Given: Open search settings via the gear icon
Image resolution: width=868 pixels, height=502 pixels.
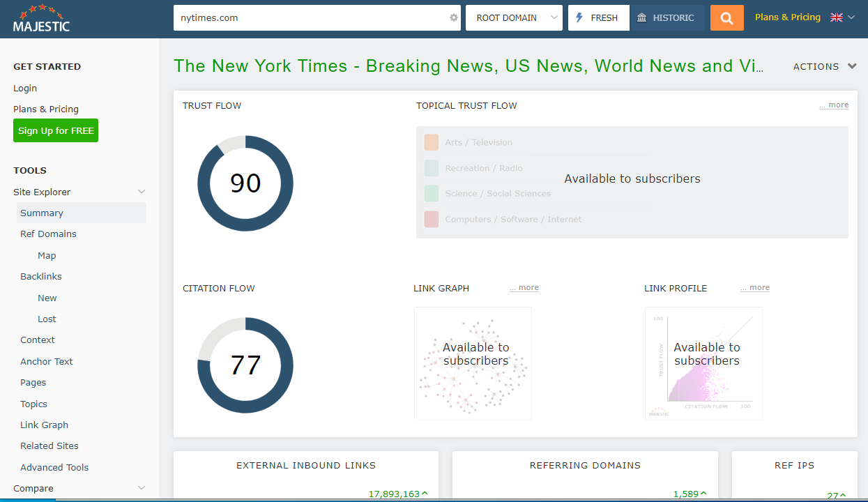Looking at the screenshot, I should pos(453,17).
